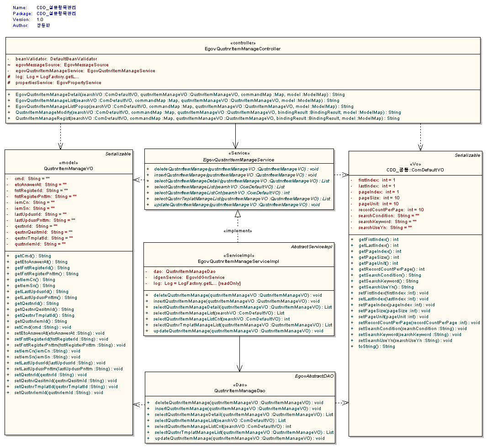Click the getQestnrTmplatId() method in the model
The width and height of the screenshot is (487, 448).
click(44, 315)
